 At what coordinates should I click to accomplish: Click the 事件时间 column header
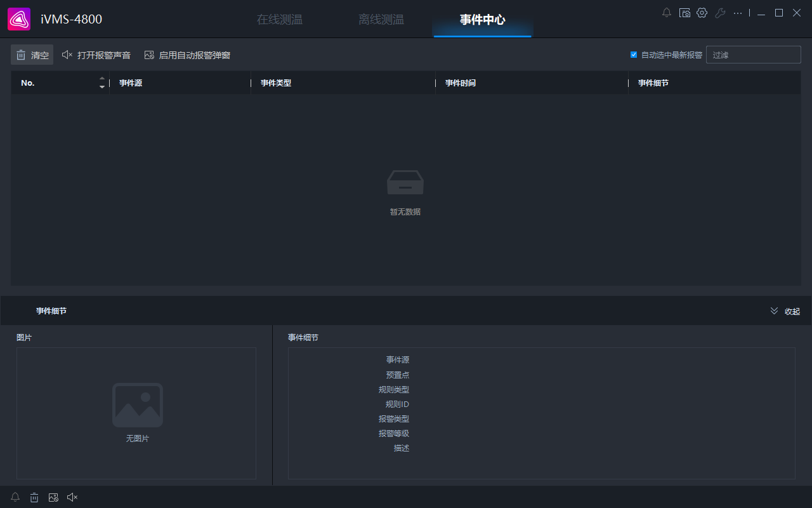[x=461, y=83]
